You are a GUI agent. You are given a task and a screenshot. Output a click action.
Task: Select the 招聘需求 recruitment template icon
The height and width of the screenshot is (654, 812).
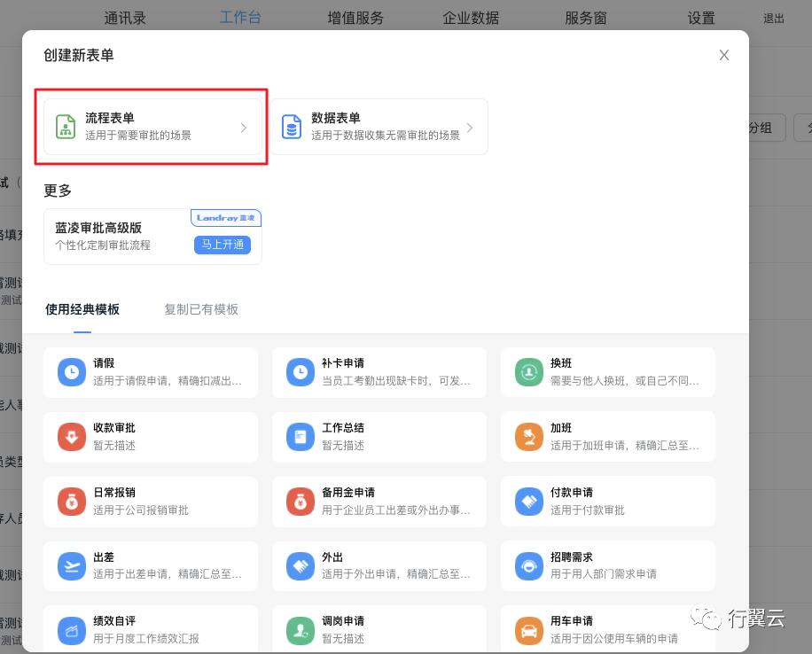click(x=528, y=565)
